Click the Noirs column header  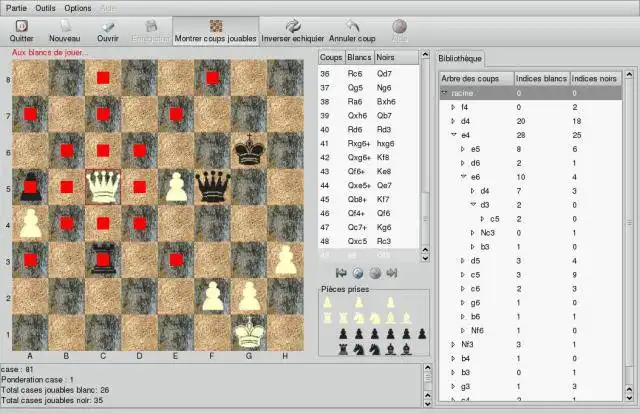[396, 57]
